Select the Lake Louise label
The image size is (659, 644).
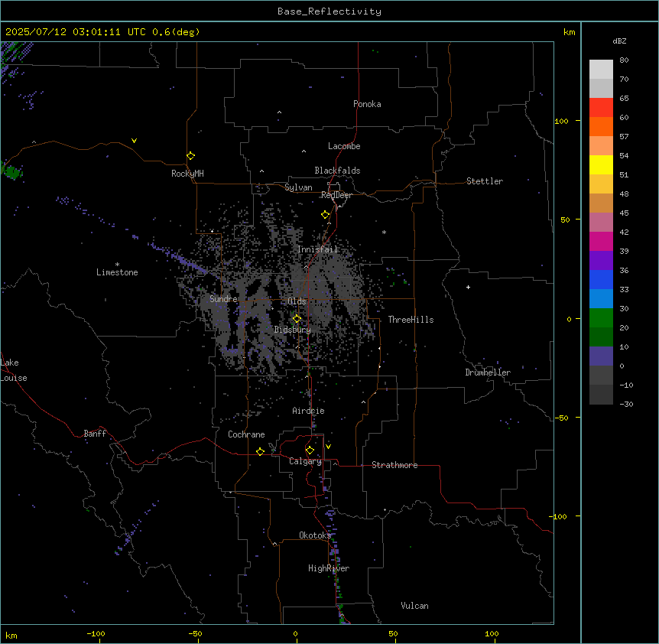pos(14,370)
